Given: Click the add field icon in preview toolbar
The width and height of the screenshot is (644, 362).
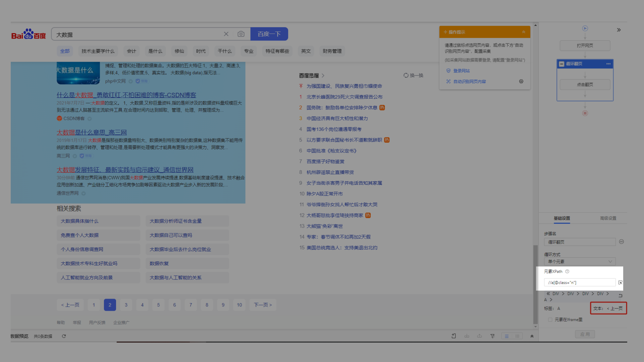Looking at the screenshot, I should point(454,336).
